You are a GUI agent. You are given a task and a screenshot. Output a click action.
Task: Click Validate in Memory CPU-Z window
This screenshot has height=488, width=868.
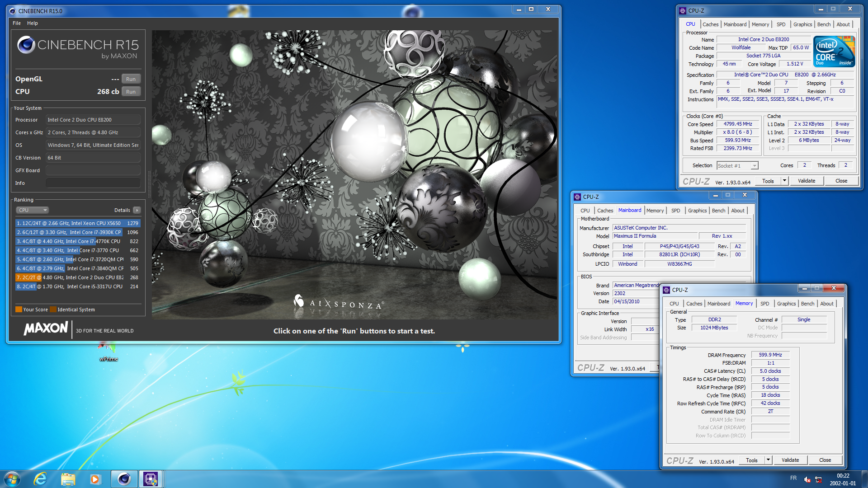point(790,460)
